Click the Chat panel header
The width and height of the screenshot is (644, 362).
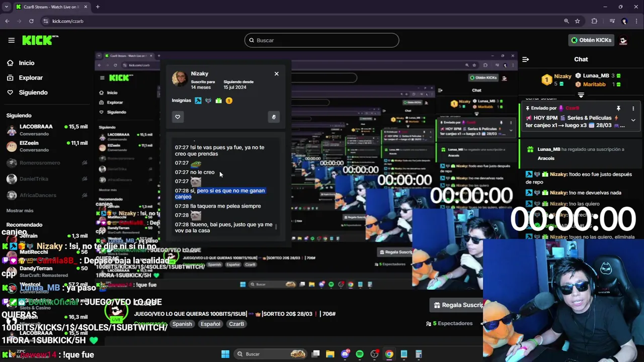pyautogui.click(x=581, y=59)
